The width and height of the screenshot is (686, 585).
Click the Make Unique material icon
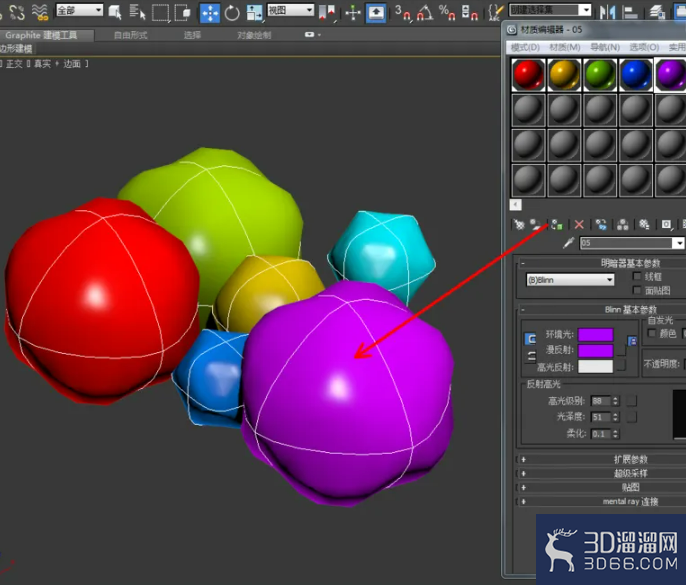(622, 225)
